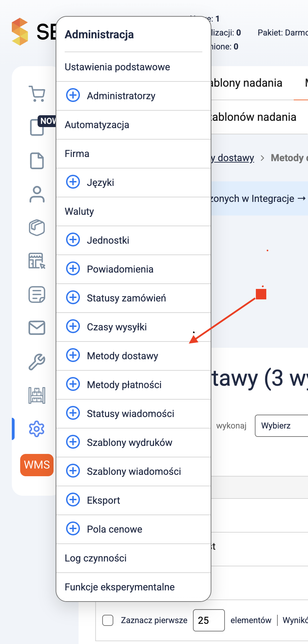Expand the Języki plus icon
This screenshot has height=644, width=308.
pyautogui.click(x=73, y=182)
